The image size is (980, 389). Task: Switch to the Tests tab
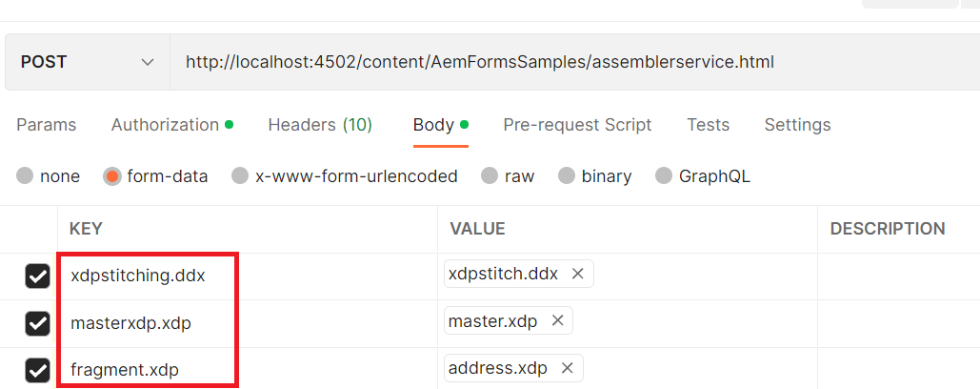[708, 125]
